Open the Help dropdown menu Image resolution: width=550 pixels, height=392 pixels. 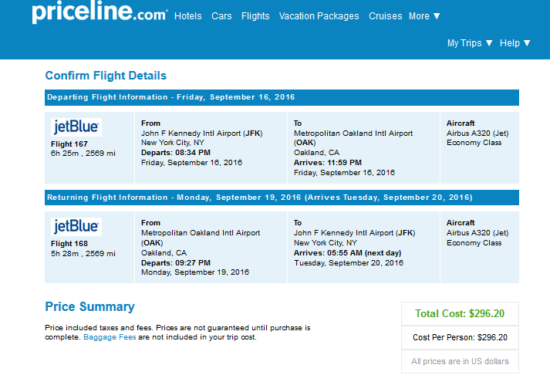[x=515, y=43]
